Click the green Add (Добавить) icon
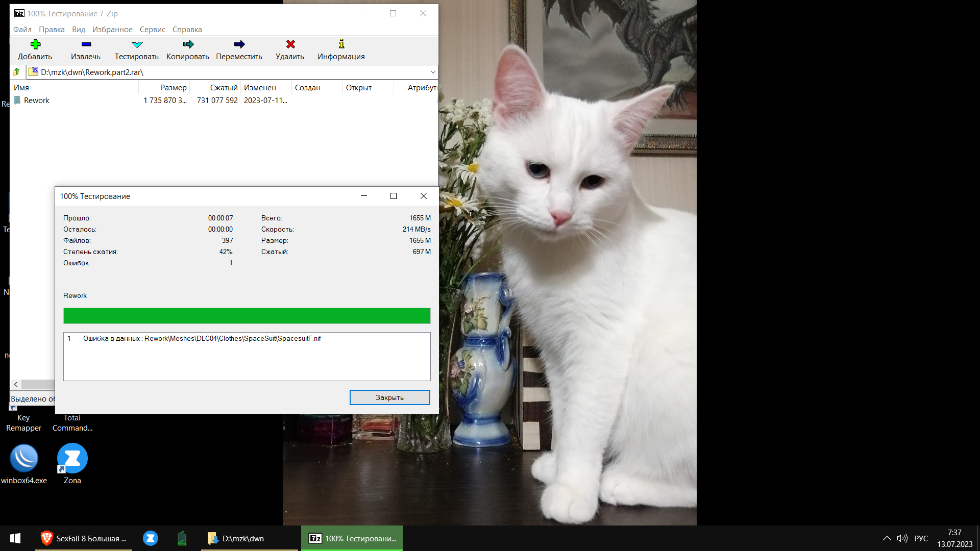 point(35,44)
